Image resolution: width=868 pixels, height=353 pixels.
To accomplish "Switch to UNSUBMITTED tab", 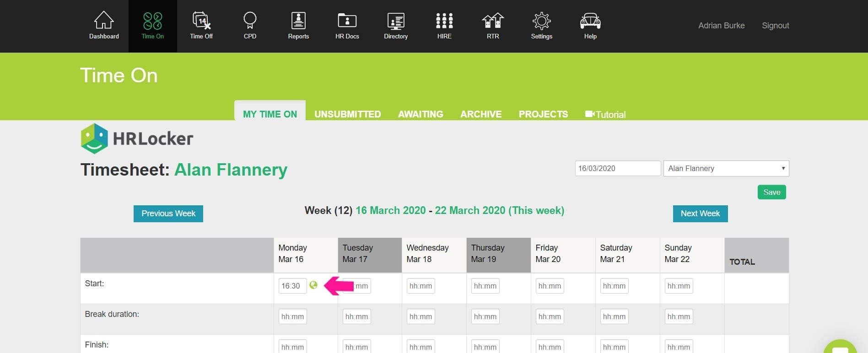I will click(x=348, y=114).
